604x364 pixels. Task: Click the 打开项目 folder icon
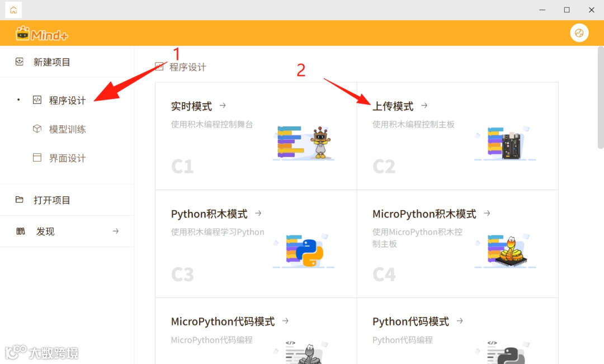pos(19,200)
